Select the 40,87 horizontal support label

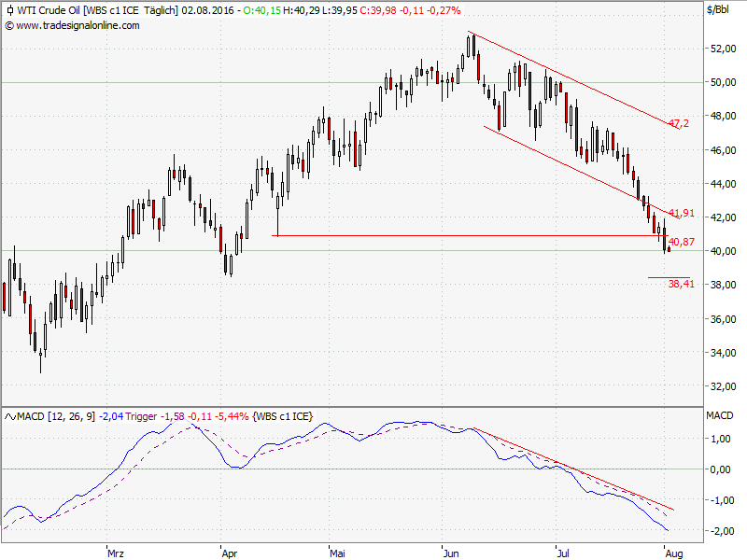[x=682, y=243]
